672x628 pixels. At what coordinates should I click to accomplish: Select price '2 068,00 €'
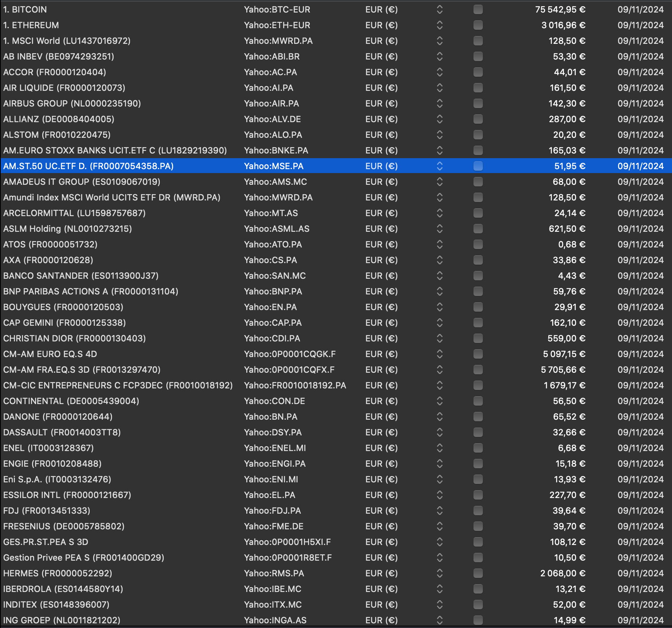click(x=563, y=573)
